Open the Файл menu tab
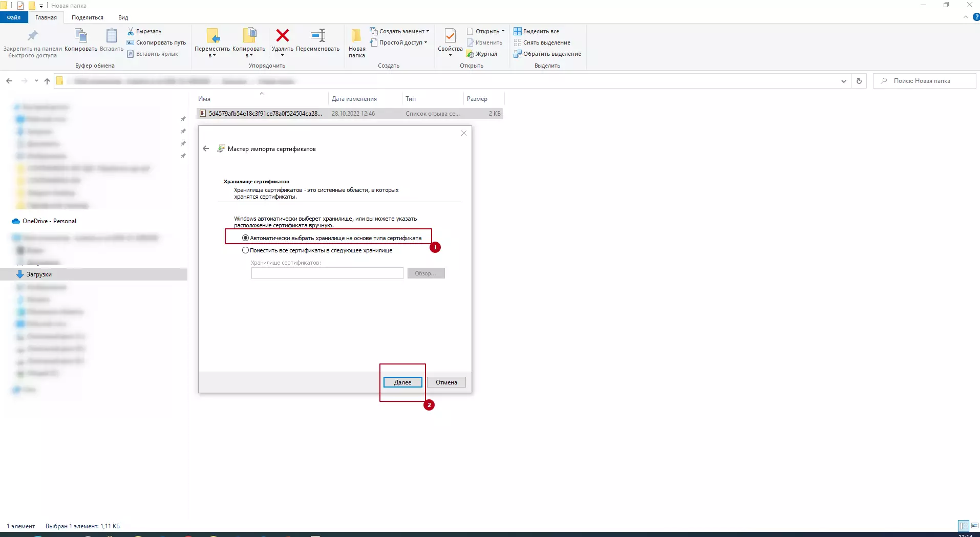 pos(14,17)
